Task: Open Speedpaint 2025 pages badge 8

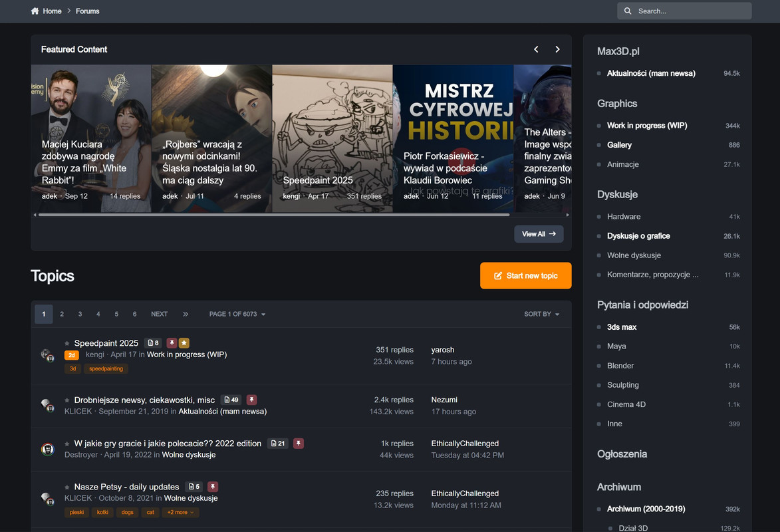Action: (x=153, y=343)
